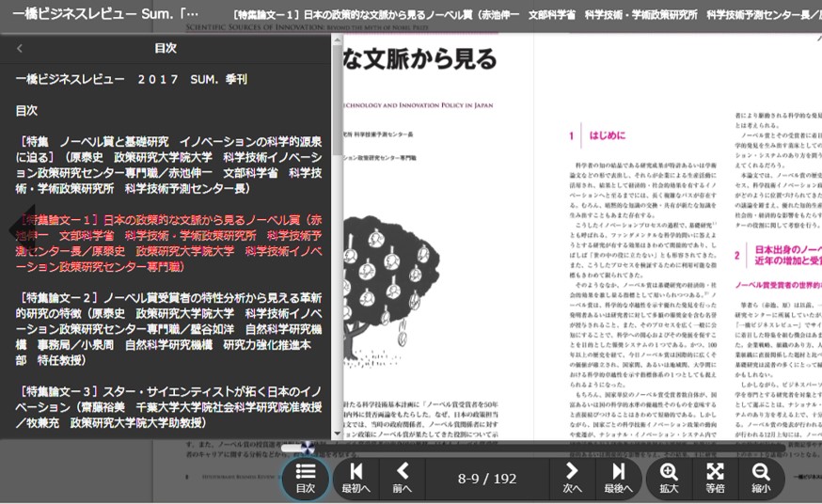822x504 pixels.
Task: Toggle the 目次 table of contents button
Action: (305, 479)
